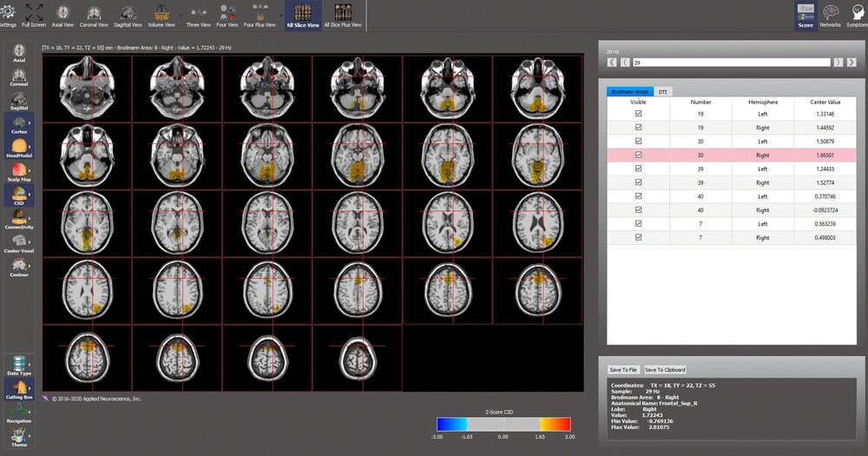868x456 pixels.
Task: Toggle Visible checkbox for area 30 Right
Action: [x=639, y=155]
